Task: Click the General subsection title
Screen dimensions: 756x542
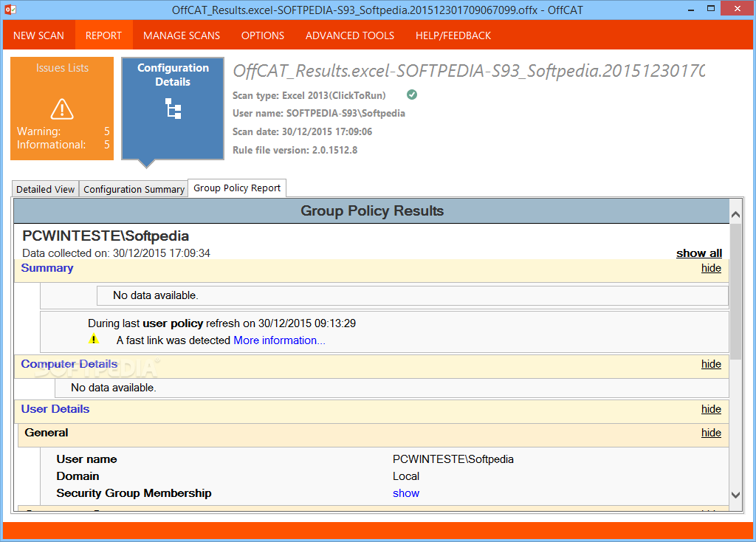Action: [x=47, y=433]
